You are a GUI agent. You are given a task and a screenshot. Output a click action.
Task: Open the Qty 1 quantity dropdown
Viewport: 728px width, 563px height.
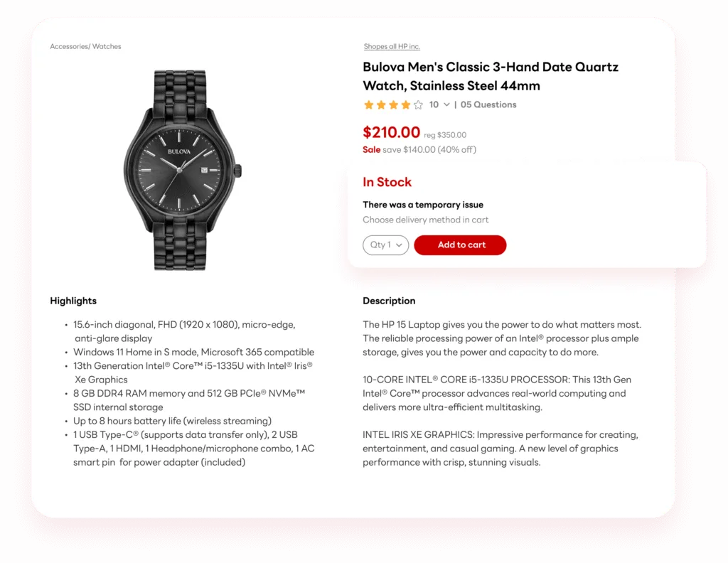(x=386, y=245)
